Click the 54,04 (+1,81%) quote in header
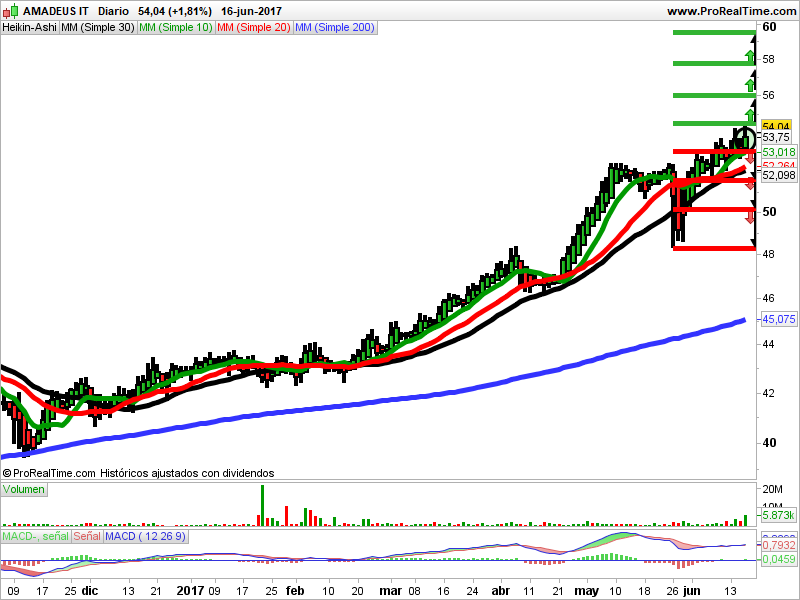Screen dimensions: 800x600 point(175,11)
